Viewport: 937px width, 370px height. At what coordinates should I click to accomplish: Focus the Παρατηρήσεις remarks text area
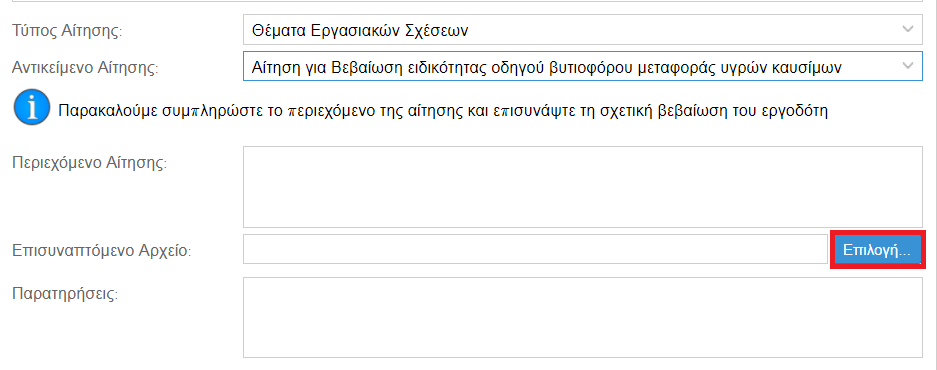(x=583, y=317)
